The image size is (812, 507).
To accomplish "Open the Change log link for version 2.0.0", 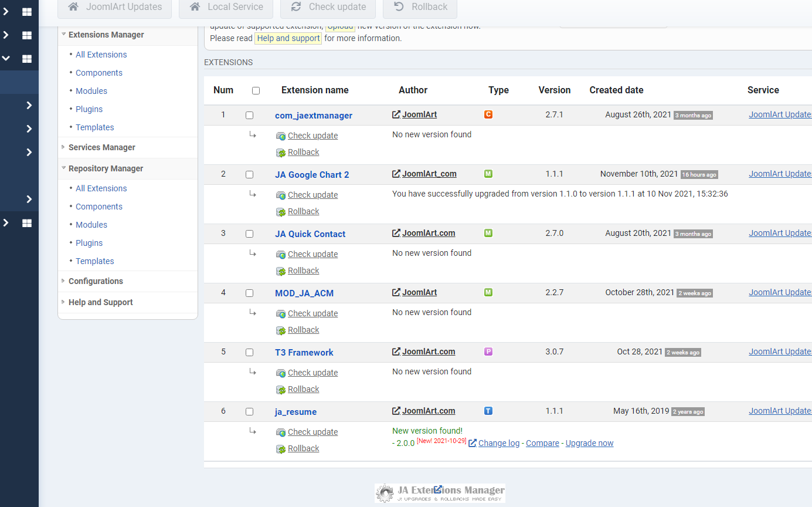I will [498, 443].
